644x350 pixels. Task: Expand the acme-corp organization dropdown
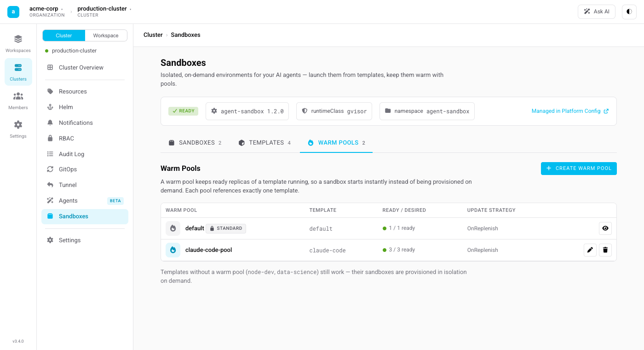click(46, 12)
